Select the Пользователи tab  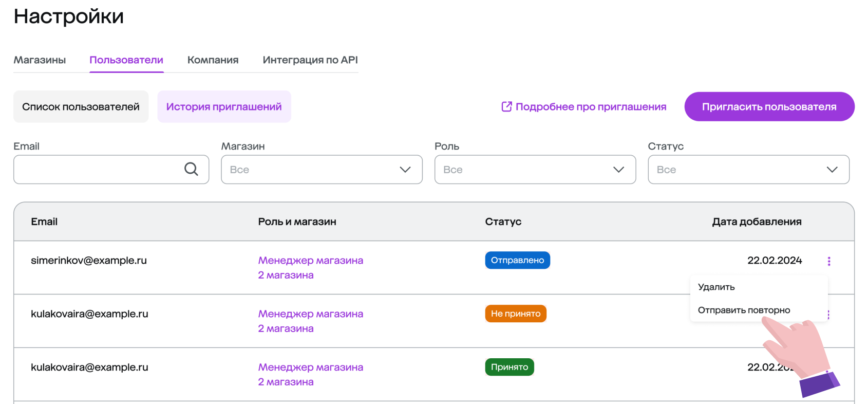[x=126, y=60]
